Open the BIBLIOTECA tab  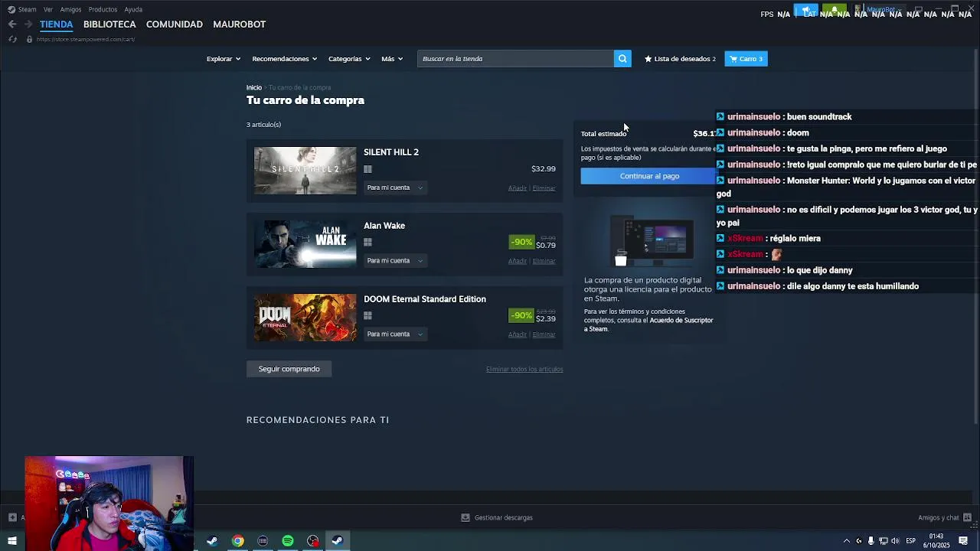coord(109,24)
